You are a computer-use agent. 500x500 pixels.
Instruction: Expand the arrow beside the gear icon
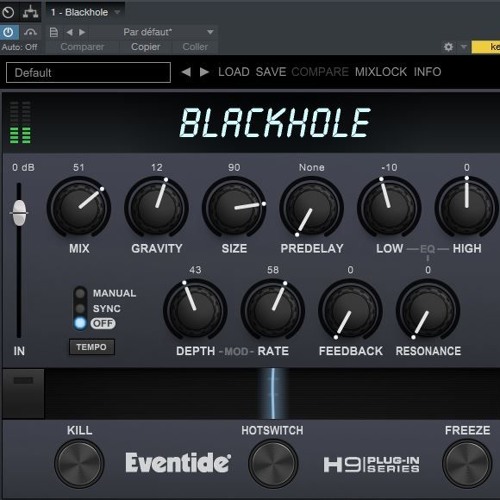tap(464, 47)
